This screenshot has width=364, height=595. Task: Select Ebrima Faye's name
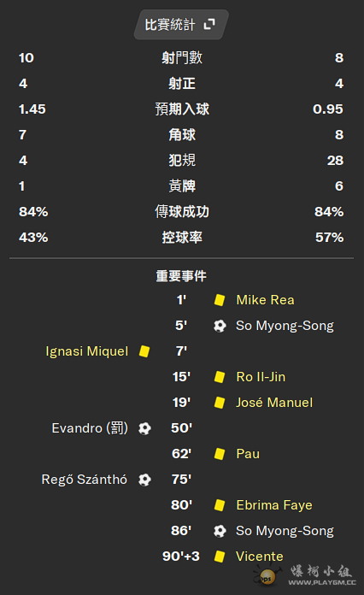point(274,505)
